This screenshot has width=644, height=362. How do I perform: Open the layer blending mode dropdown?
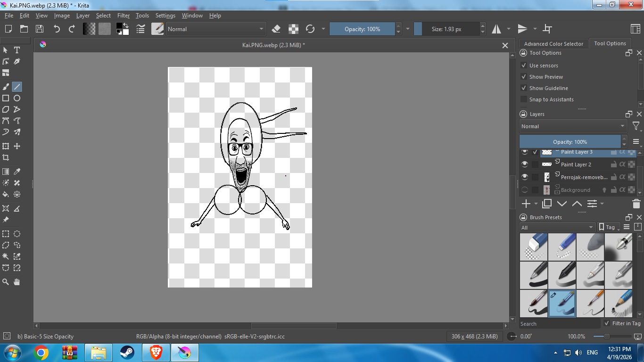coord(573,126)
